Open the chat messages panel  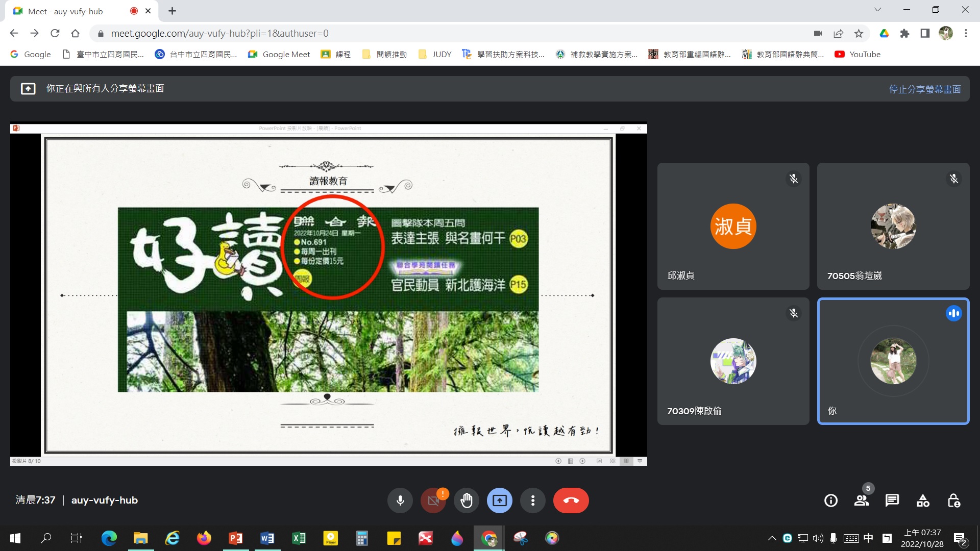coord(892,500)
